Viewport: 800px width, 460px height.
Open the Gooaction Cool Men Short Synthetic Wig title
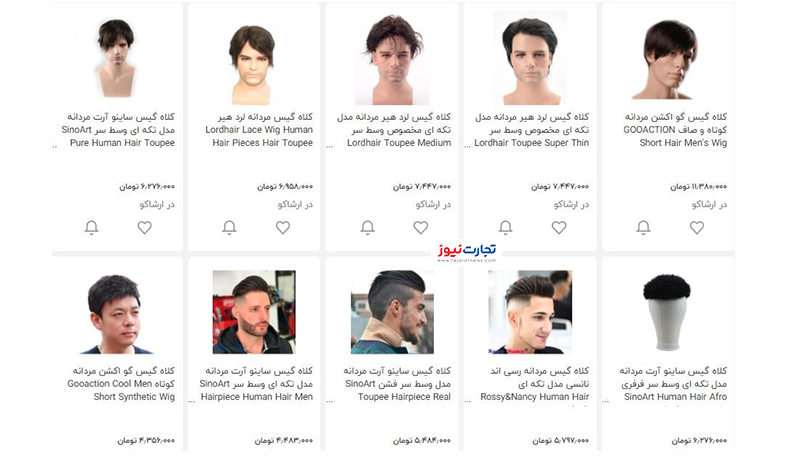click(x=121, y=384)
